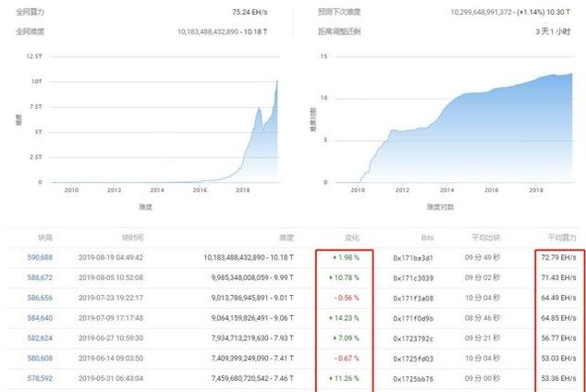The image size is (586, 392).
Task: Click the log difficulty area chart
Action: point(454,128)
